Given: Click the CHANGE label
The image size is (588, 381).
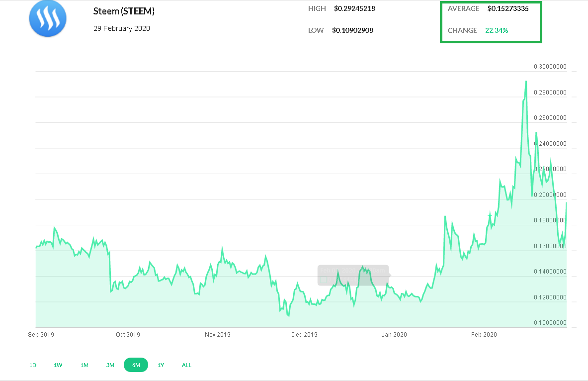Looking at the screenshot, I should coord(462,30).
